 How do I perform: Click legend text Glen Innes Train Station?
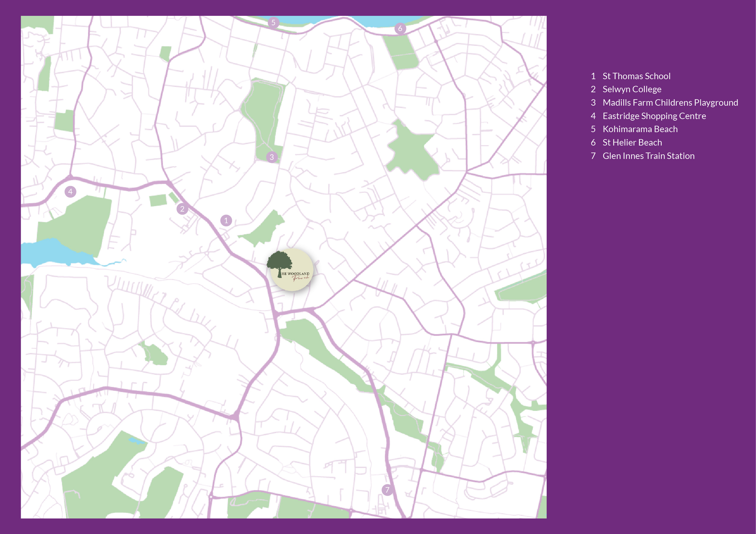[x=649, y=156]
